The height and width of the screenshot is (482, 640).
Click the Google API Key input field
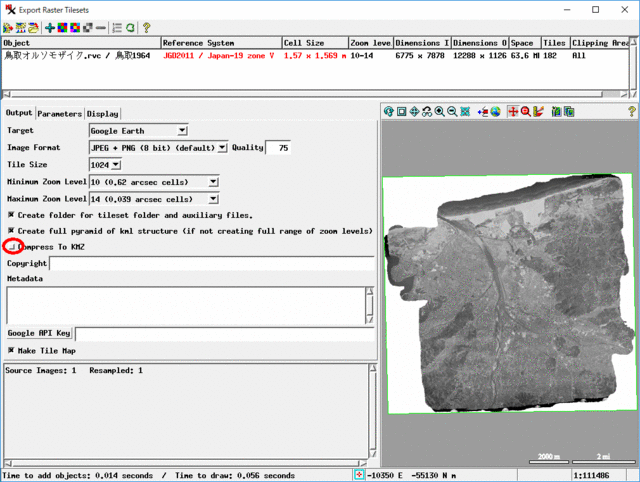(x=225, y=333)
